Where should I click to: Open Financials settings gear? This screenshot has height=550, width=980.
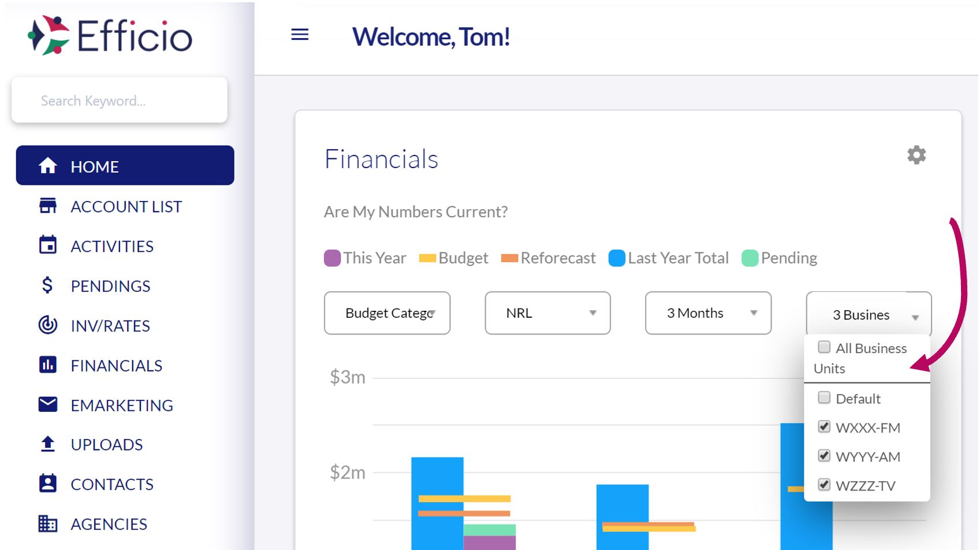916,155
